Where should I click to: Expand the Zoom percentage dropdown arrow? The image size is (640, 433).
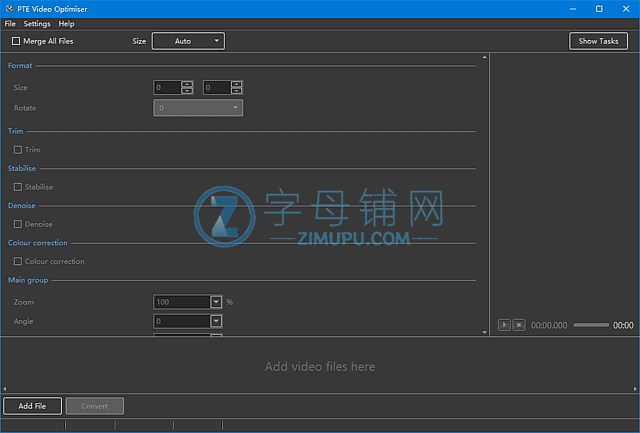point(216,302)
